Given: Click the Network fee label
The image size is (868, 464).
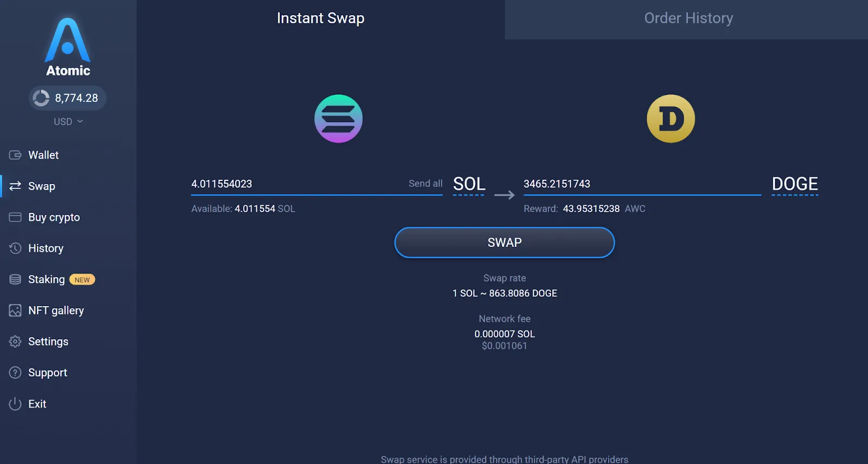Looking at the screenshot, I should point(505,319).
